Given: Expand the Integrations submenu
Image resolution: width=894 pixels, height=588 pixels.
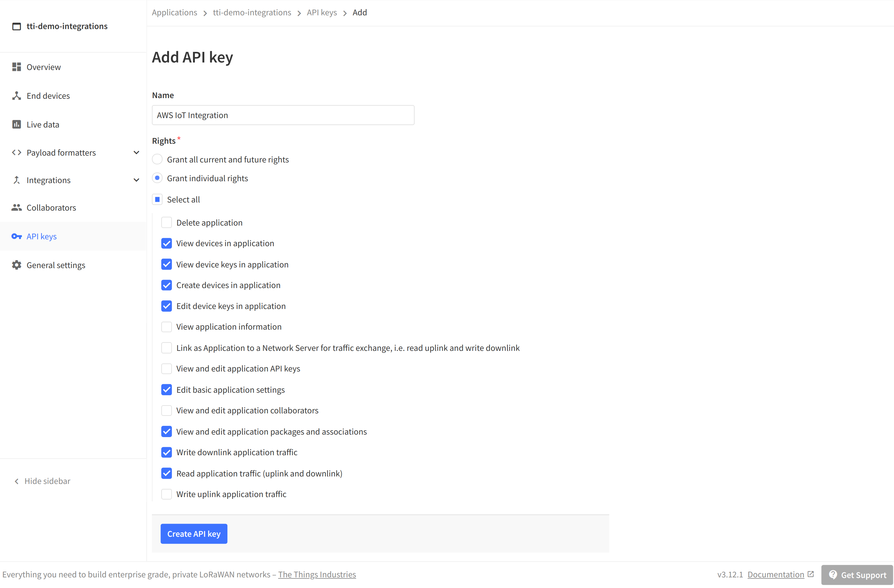Looking at the screenshot, I should [x=136, y=180].
